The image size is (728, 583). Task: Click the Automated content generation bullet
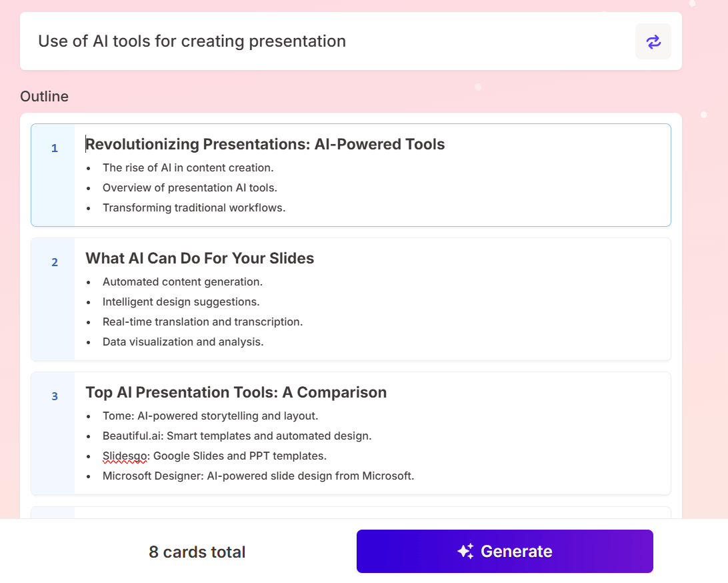click(x=182, y=282)
